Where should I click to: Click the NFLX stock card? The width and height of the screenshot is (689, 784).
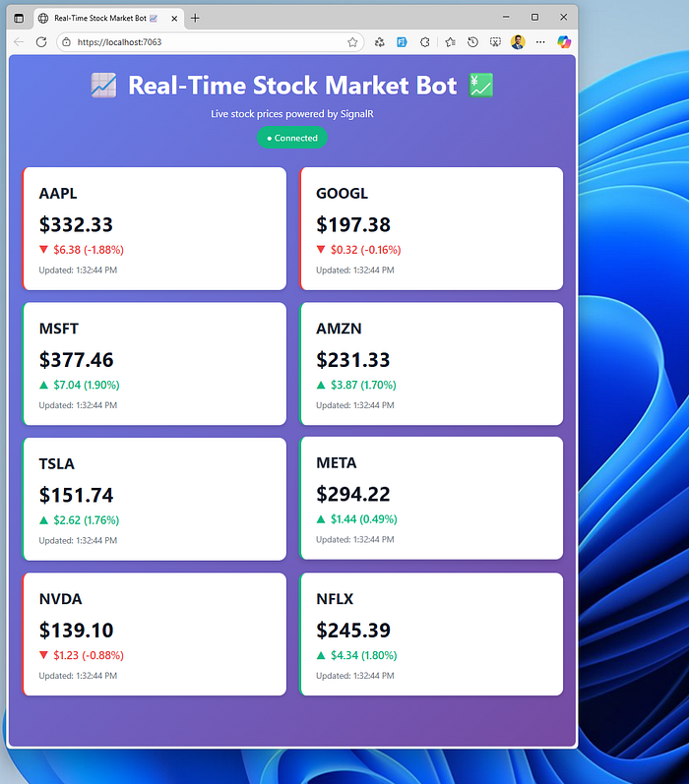click(x=431, y=633)
